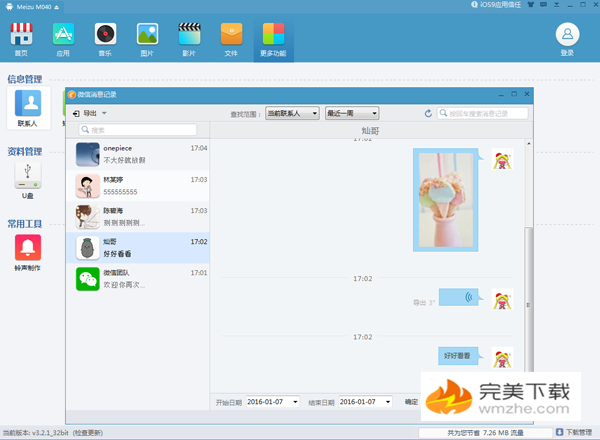Click the 好好看看 text message bubble

tap(458, 356)
